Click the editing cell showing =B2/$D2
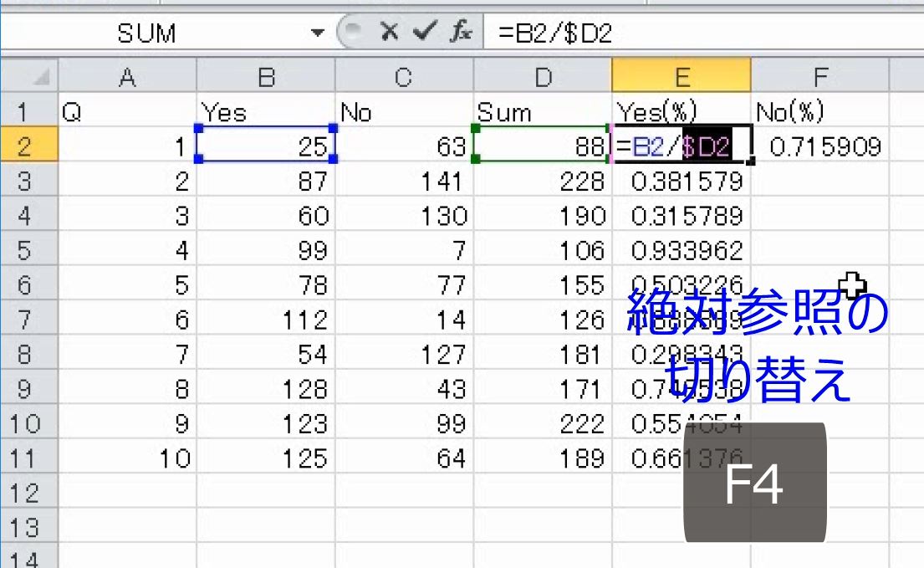924x568 pixels. pyautogui.click(x=682, y=145)
